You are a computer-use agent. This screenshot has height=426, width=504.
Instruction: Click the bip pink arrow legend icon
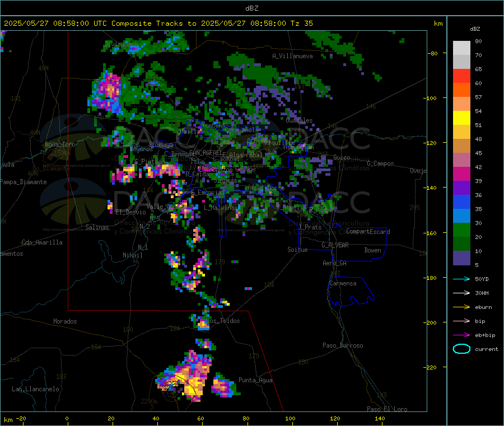pos(461,321)
